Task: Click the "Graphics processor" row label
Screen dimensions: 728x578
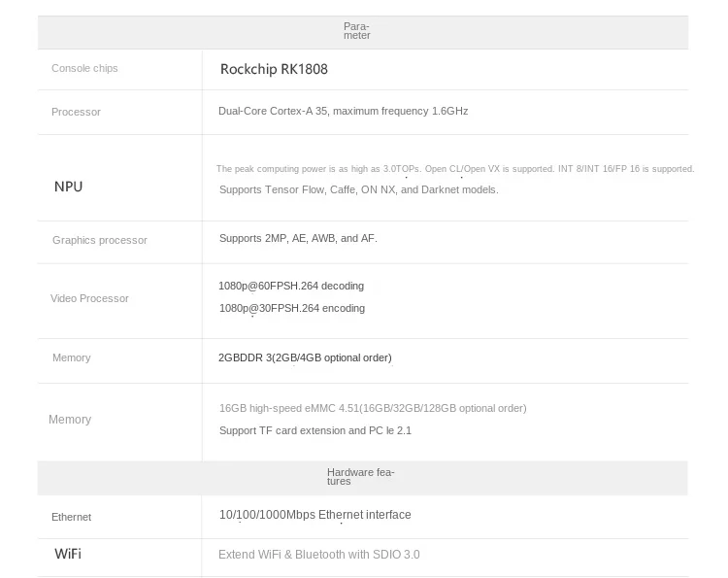Action: 100,240
